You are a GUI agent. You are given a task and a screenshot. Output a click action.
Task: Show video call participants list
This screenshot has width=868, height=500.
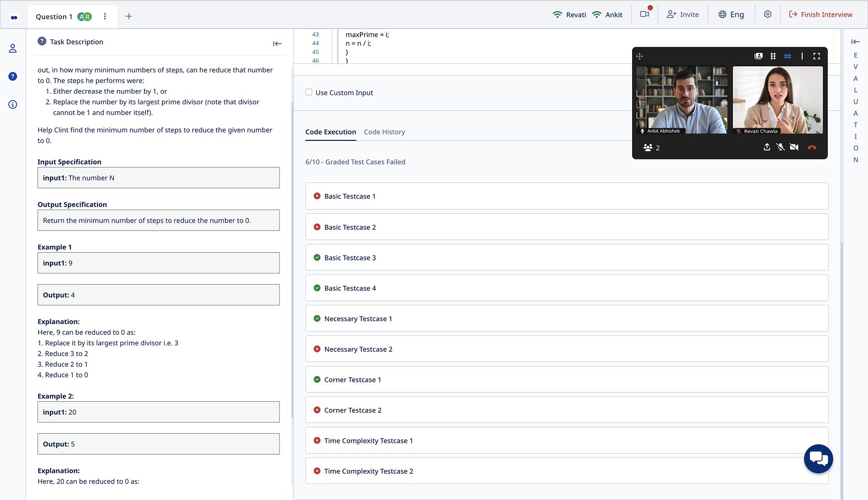click(x=651, y=148)
